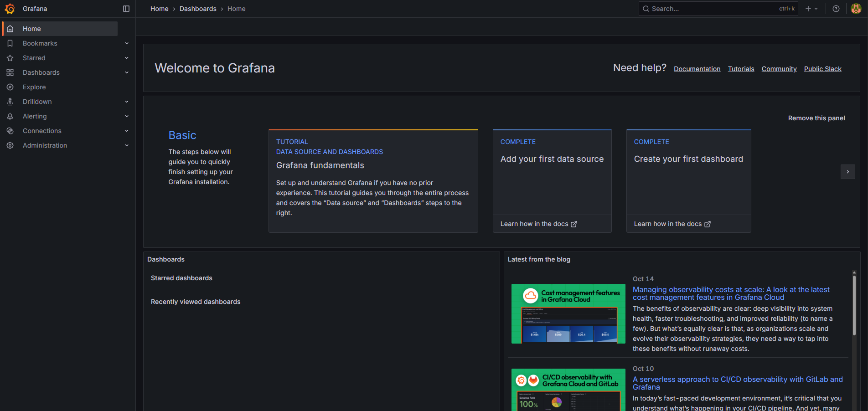868x411 pixels.
Task: Click the Dashboards panel title
Action: click(166, 259)
